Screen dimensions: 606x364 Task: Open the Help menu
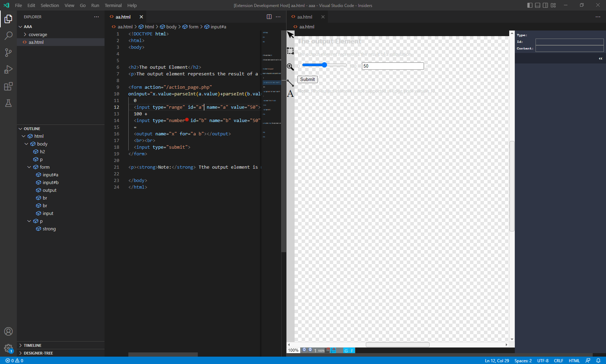(x=132, y=5)
